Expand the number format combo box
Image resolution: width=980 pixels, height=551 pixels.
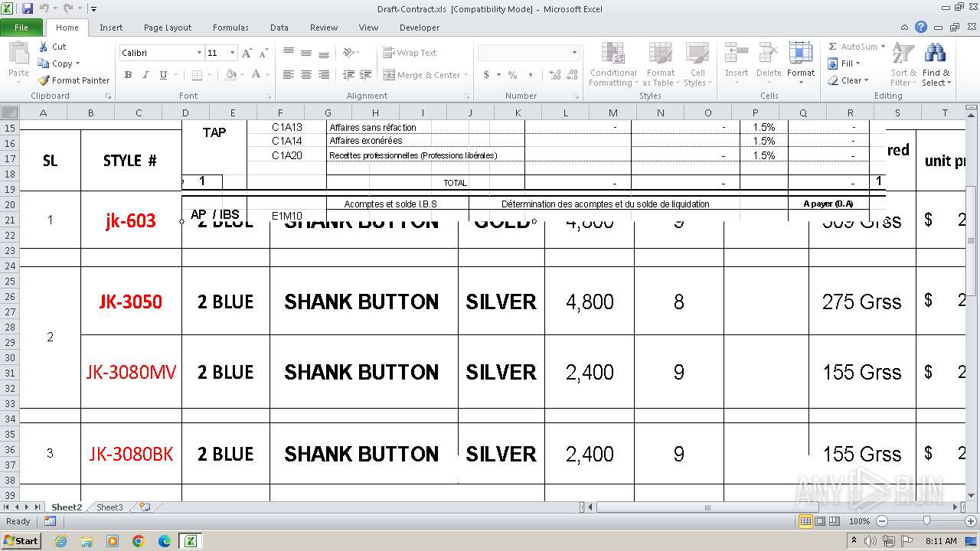coord(574,53)
